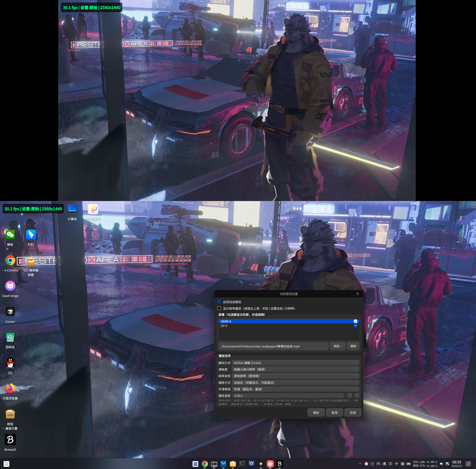Click the Cancel (取消) button
The width and height of the screenshot is (476, 469).
click(335, 413)
